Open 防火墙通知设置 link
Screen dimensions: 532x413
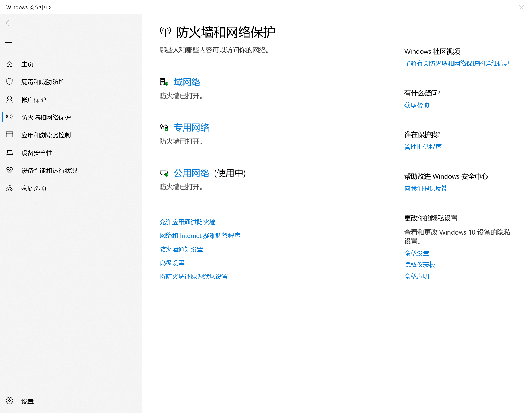181,249
